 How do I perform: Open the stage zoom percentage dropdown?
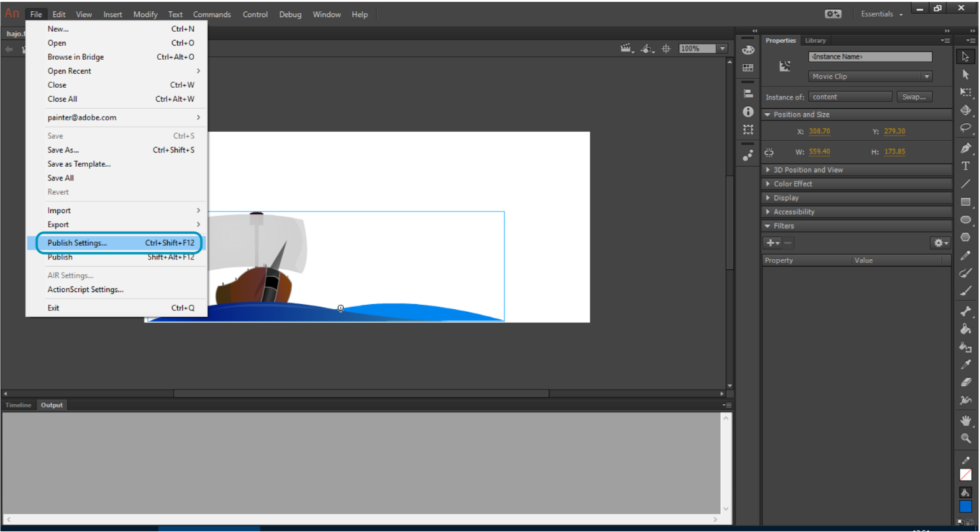point(722,48)
